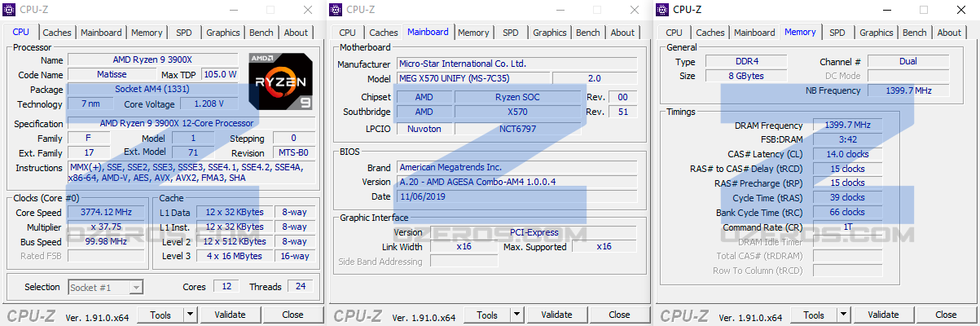Click motherboard Model field MEG X570 UNIFY

[x=472, y=78]
